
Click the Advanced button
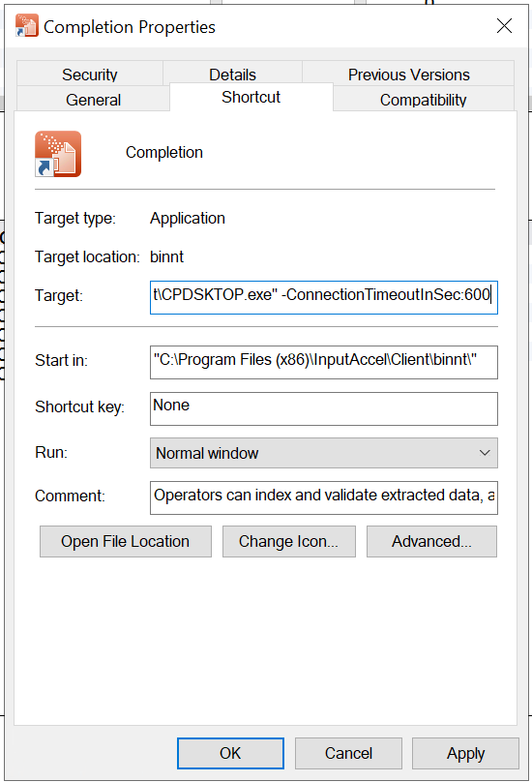pos(431,541)
